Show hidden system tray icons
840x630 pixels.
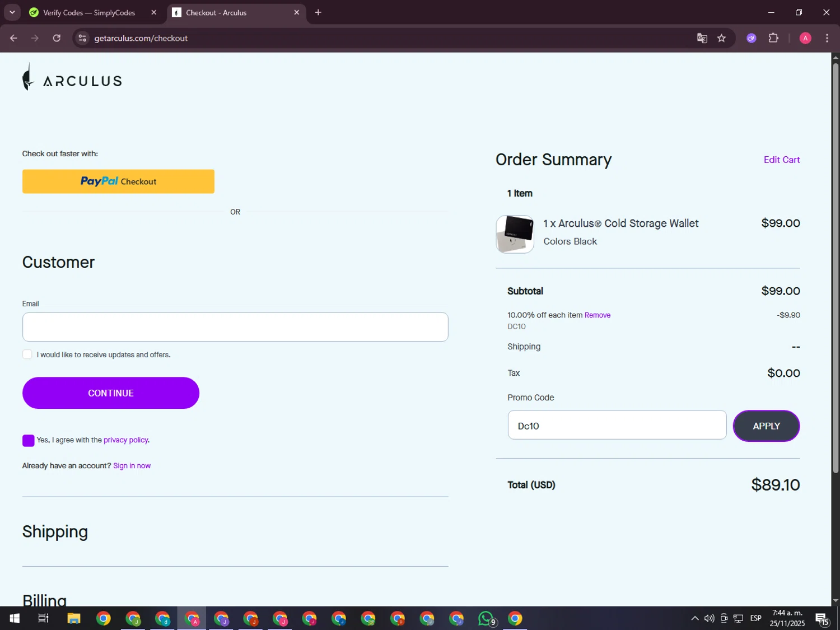tap(694, 618)
